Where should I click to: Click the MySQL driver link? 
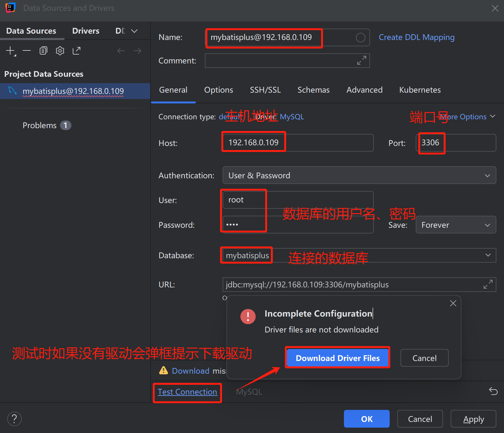[292, 117]
